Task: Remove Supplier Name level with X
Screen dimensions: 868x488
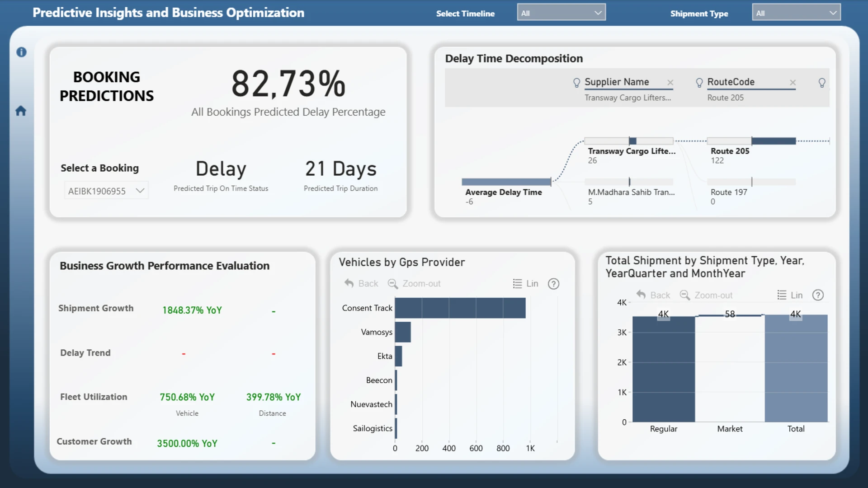Action: pyautogui.click(x=670, y=82)
